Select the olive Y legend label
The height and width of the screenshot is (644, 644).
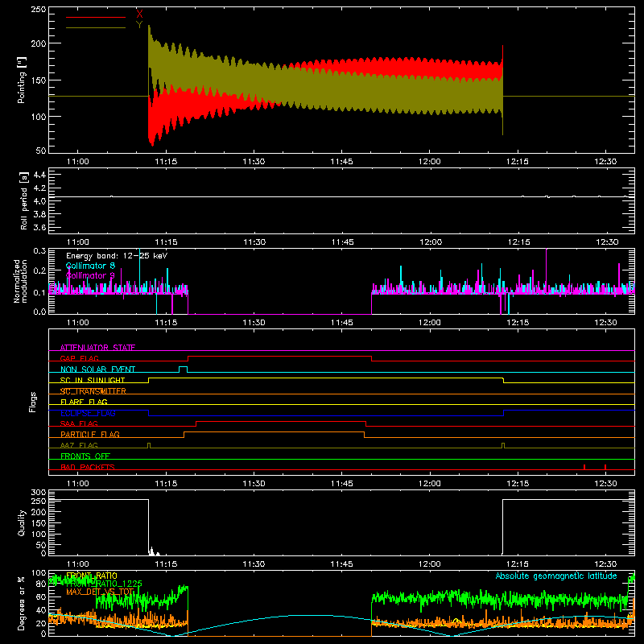(139, 25)
